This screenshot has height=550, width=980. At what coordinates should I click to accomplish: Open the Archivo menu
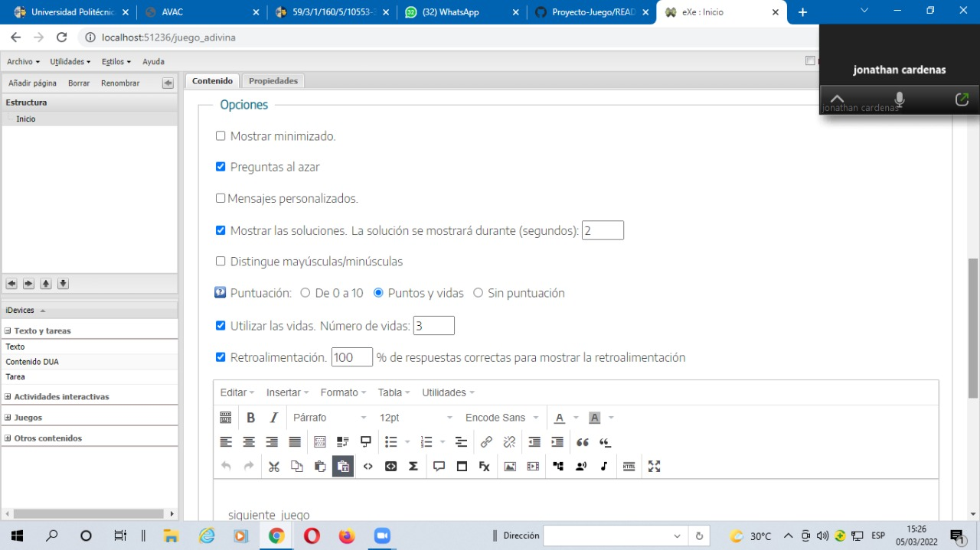point(22,61)
